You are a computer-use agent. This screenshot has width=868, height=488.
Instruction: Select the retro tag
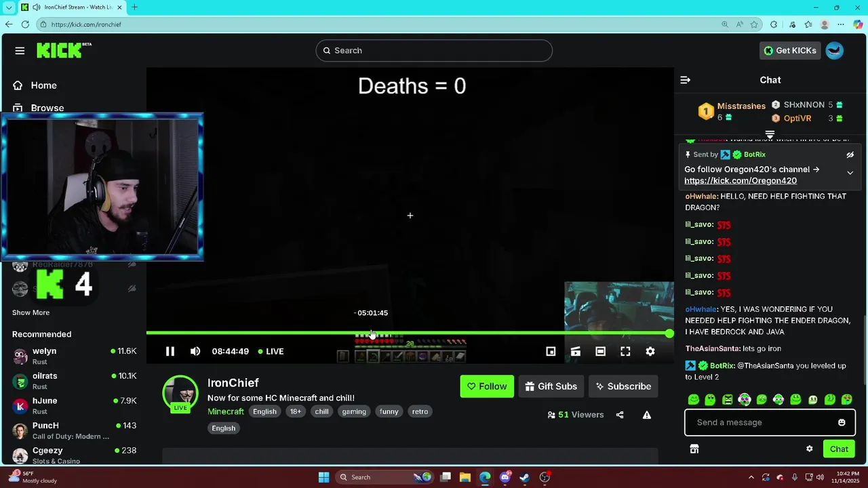click(x=420, y=411)
